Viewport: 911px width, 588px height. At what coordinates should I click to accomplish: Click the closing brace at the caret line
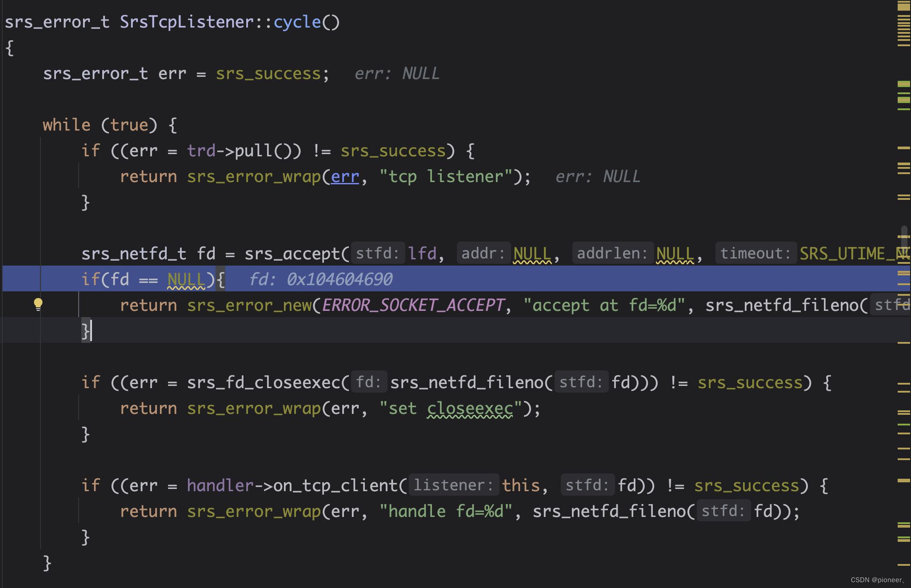[86, 331]
